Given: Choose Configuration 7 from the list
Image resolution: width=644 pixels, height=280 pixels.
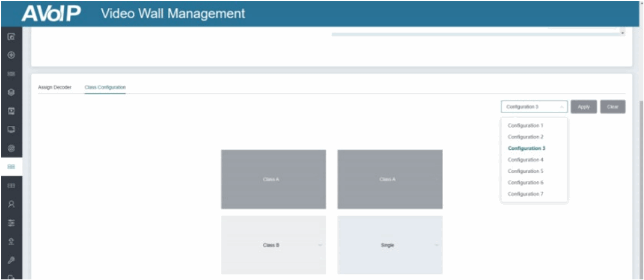Looking at the screenshot, I should (525, 194).
